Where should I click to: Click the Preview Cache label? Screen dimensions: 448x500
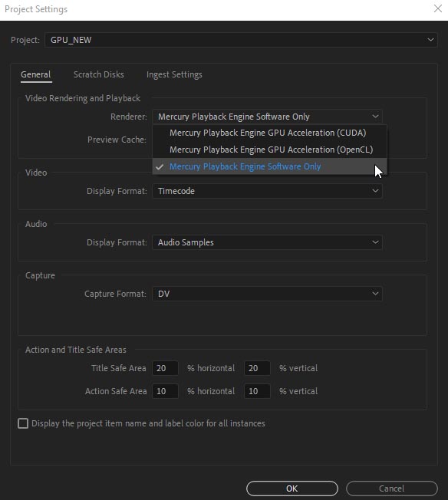(117, 140)
